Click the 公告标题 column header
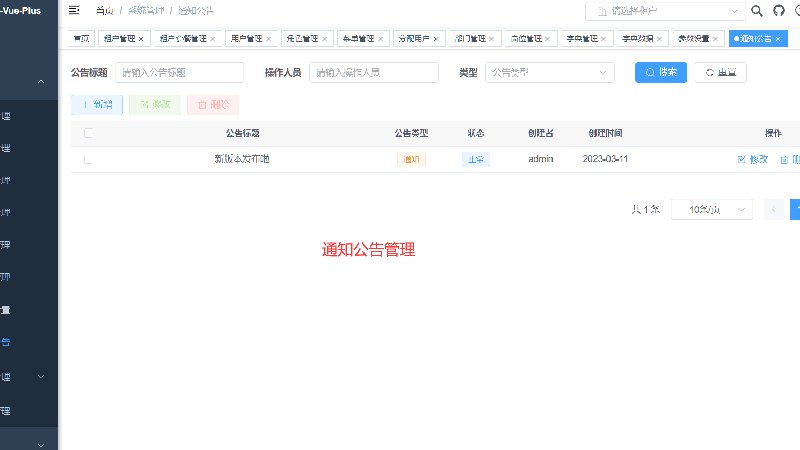The height and width of the screenshot is (450, 800). [x=242, y=133]
